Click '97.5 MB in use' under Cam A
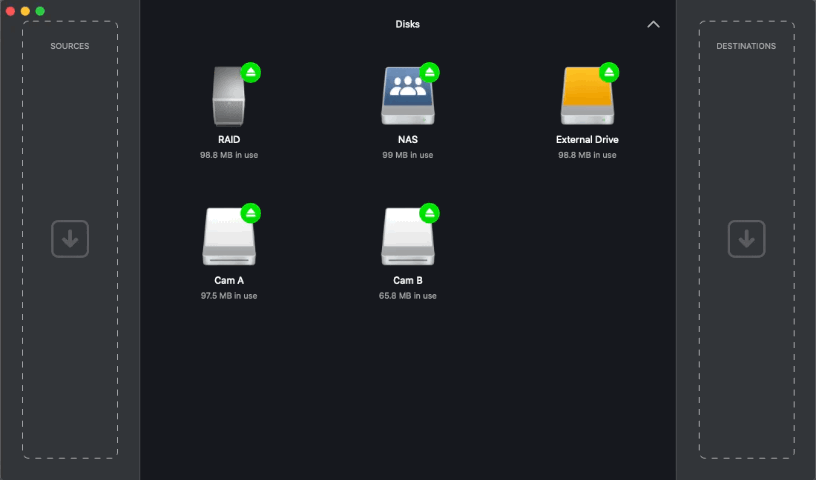 coord(229,296)
